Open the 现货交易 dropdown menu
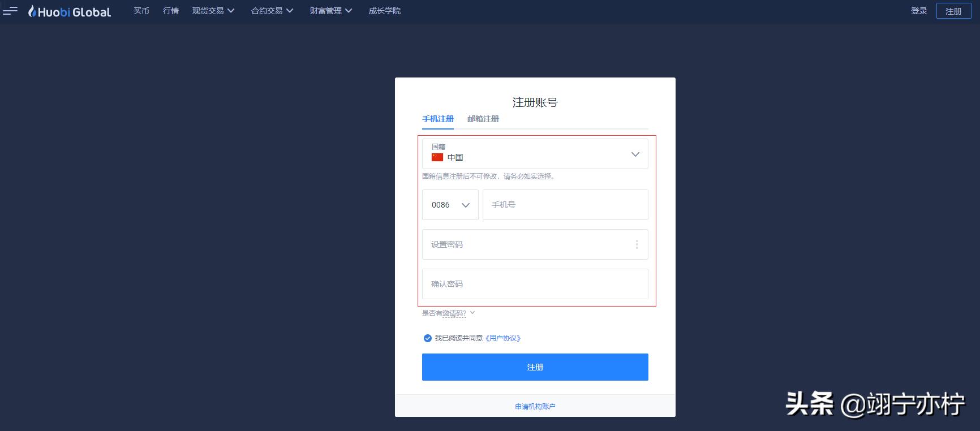Viewport: 980px width, 431px height. (213, 11)
